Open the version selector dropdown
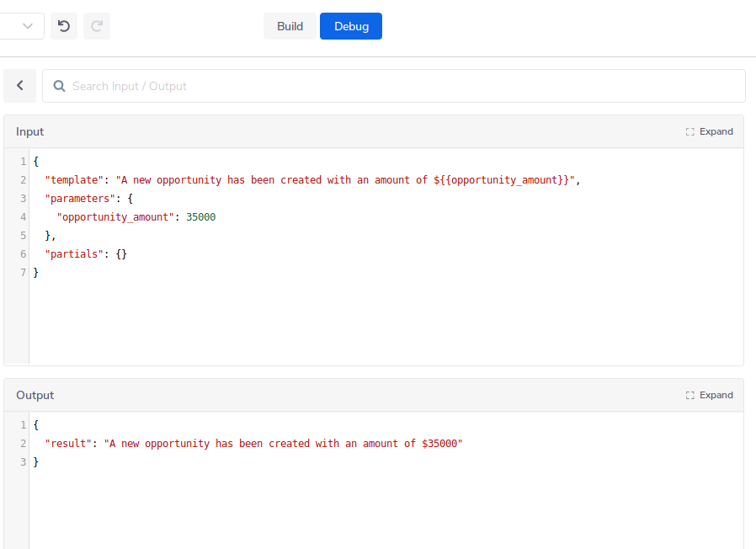The height and width of the screenshot is (549, 756). [x=23, y=25]
